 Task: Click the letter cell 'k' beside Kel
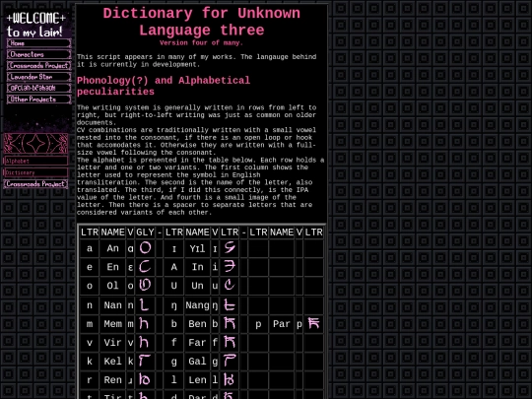click(x=90, y=362)
